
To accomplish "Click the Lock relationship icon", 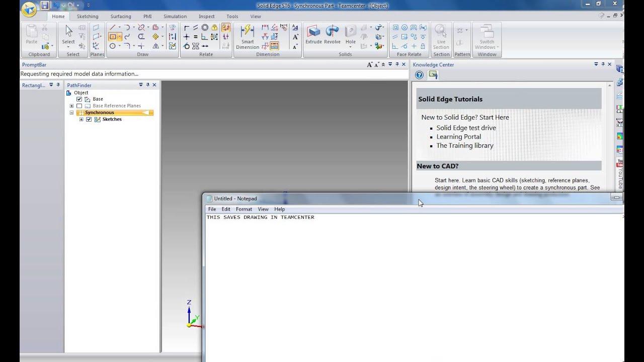I will click(214, 28).
